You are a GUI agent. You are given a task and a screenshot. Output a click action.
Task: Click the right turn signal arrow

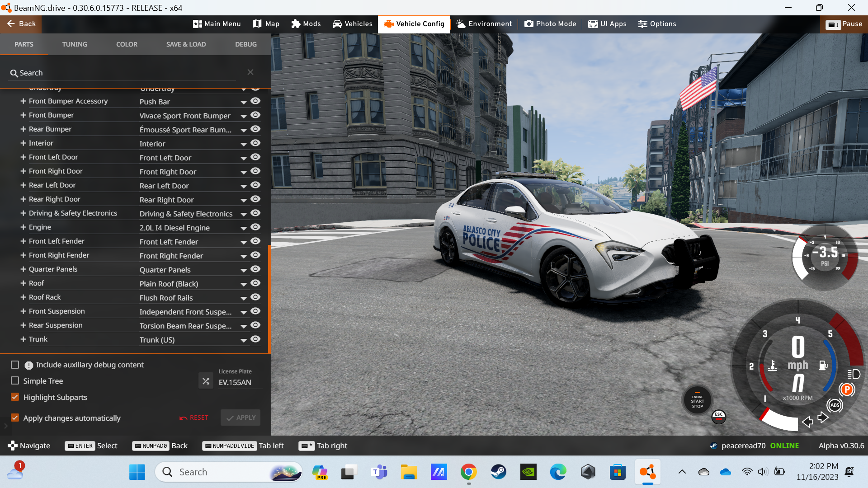point(823,418)
